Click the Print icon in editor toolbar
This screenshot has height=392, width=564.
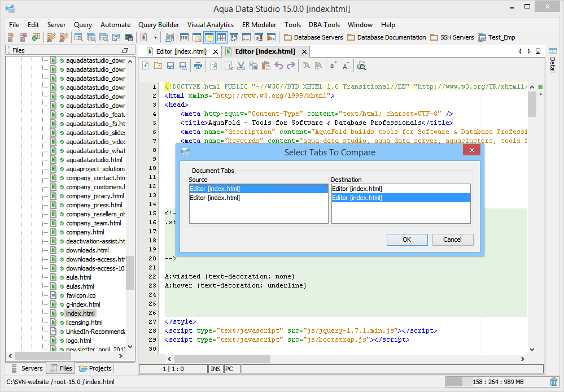point(198,66)
